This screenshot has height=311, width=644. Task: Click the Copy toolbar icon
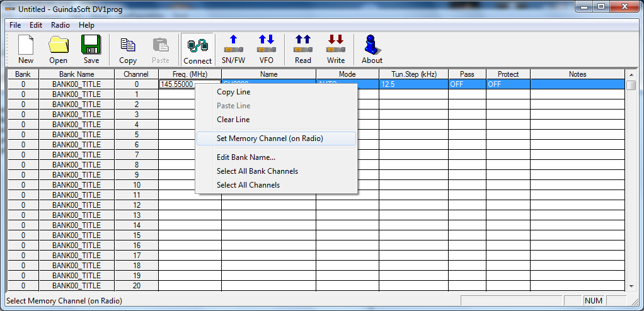(128, 49)
